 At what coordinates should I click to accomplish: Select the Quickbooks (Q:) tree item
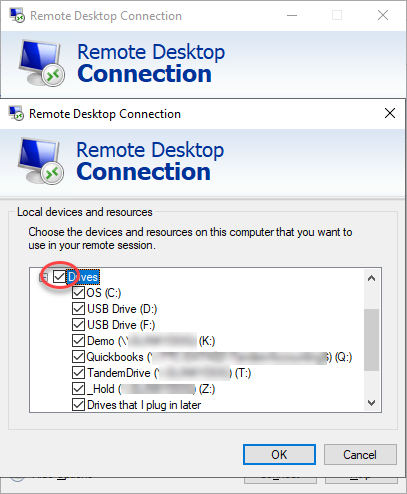coord(219,357)
